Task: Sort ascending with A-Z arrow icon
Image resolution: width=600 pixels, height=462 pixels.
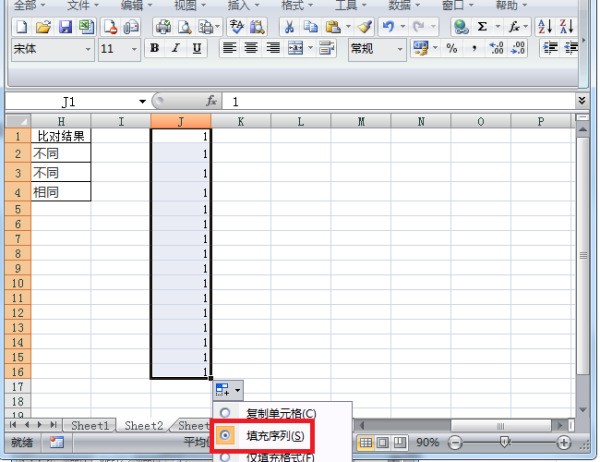Action: coord(545,27)
